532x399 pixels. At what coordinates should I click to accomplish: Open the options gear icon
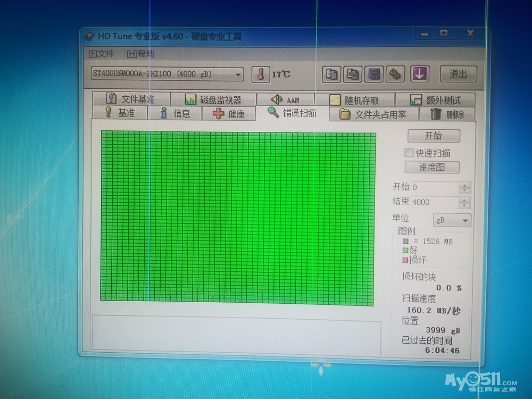pyautogui.click(x=395, y=74)
